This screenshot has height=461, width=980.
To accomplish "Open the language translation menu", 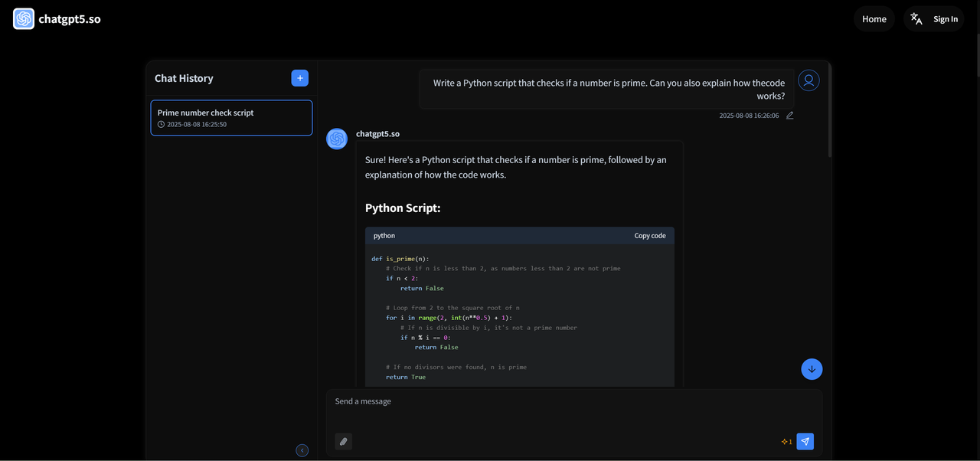I will [x=916, y=18].
